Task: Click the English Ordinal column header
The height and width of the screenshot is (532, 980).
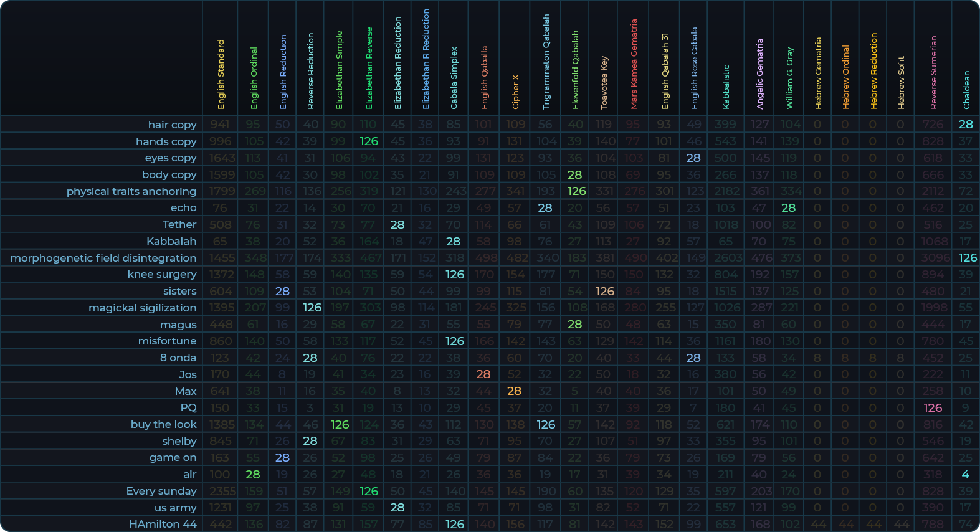Action: coord(254,78)
